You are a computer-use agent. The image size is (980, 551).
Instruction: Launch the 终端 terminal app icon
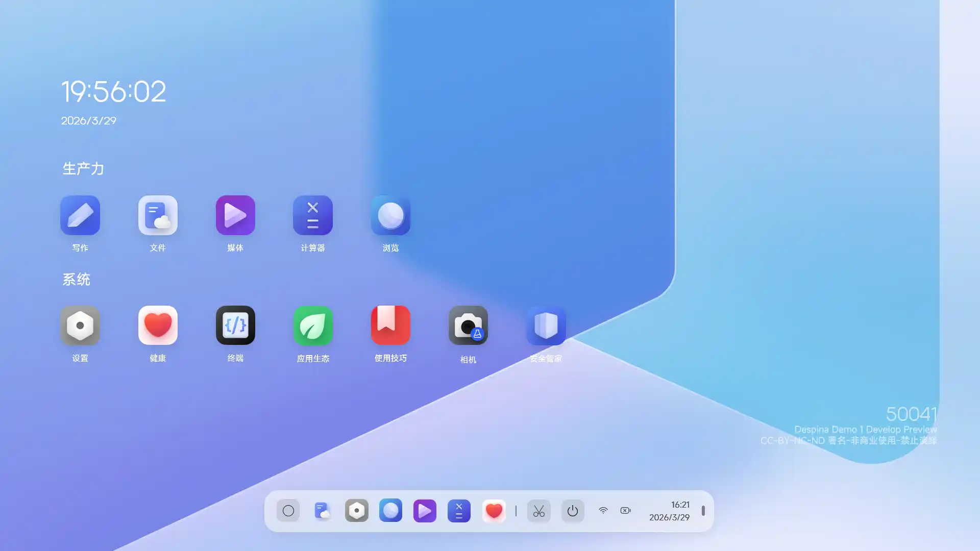click(235, 325)
